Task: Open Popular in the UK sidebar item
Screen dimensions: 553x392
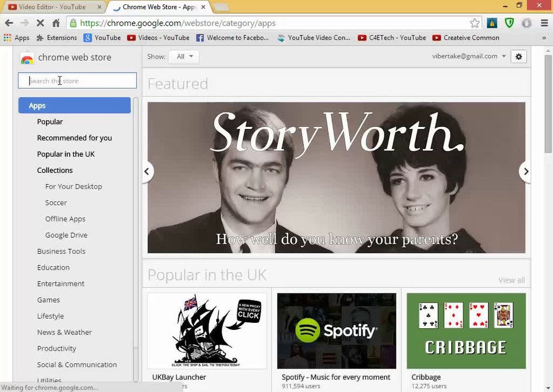Action: pyautogui.click(x=65, y=154)
